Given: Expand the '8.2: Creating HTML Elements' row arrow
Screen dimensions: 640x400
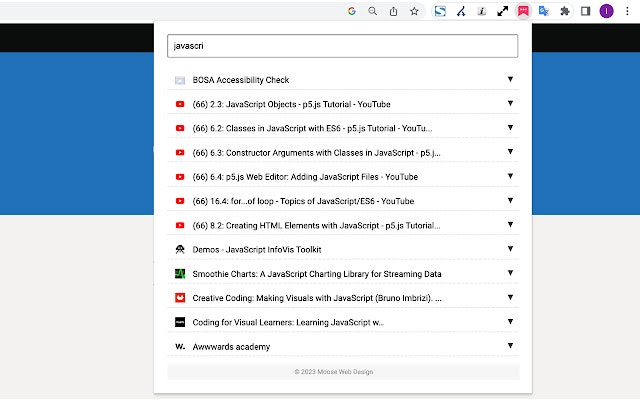Looking at the screenshot, I should coord(510,224).
